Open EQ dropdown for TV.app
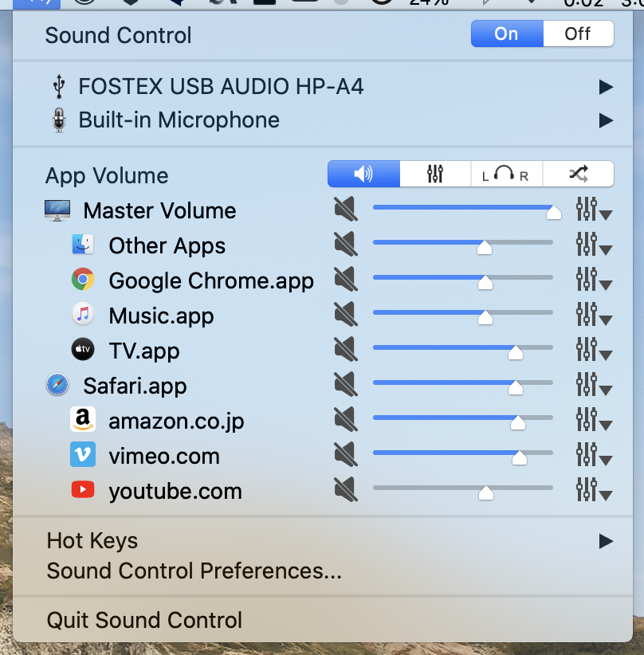Viewport: 644px width, 655px height. [594, 350]
